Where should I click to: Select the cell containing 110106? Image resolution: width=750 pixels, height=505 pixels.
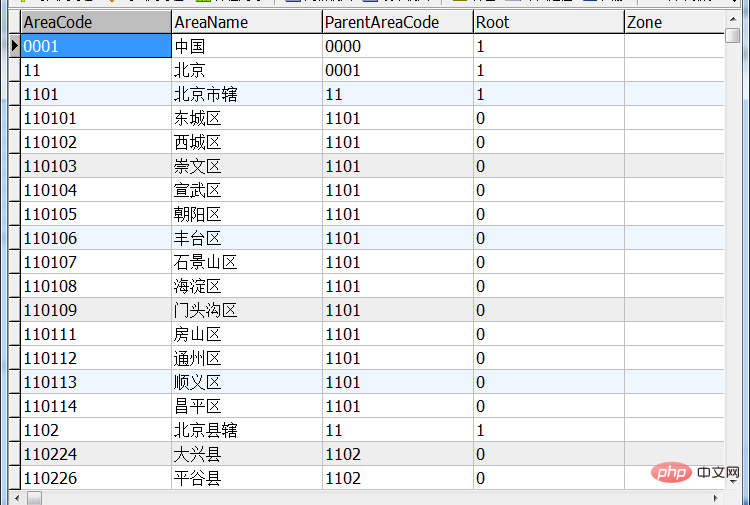tap(96, 238)
